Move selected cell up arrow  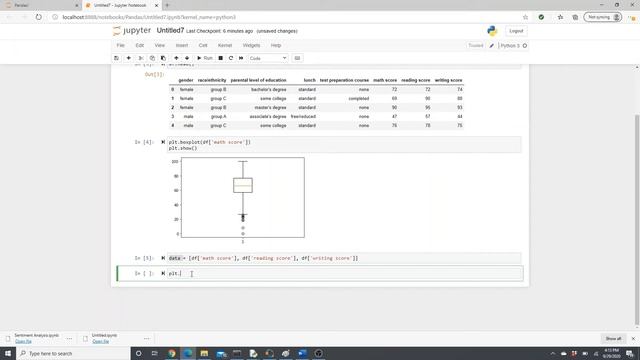[x=176, y=58]
